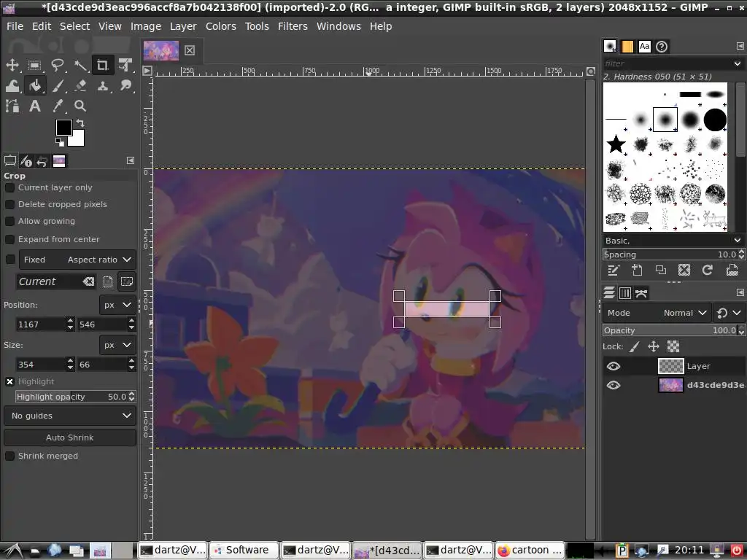The image size is (747, 560).
Task: Open the Device Status tab
Action: click(x=27, y=161)
